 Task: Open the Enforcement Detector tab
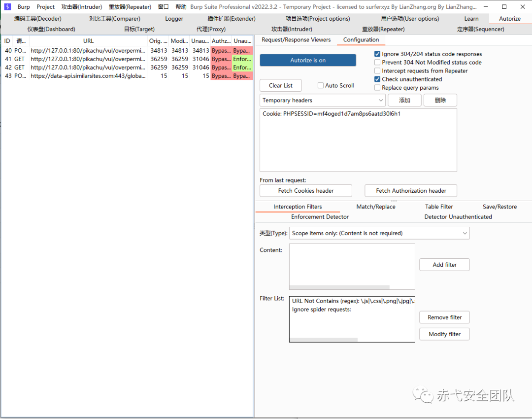pos(320,216)
